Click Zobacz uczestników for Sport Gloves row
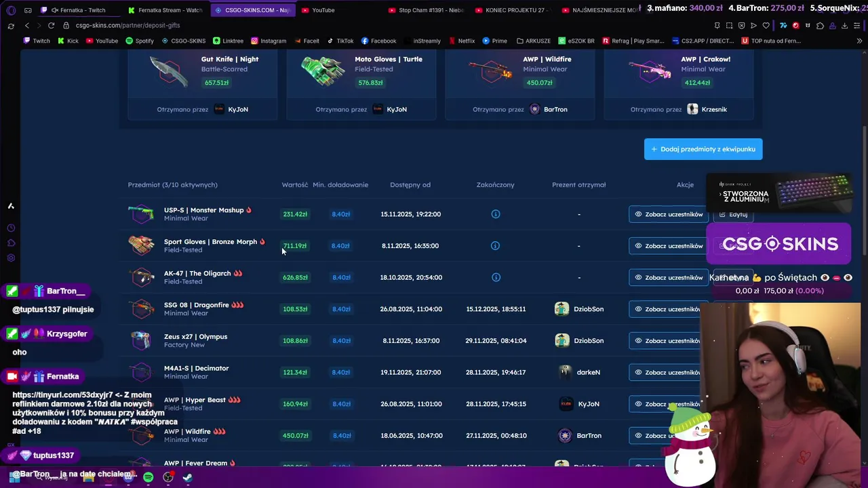This screenshot has height=488, width=868. tap(668, 245)
